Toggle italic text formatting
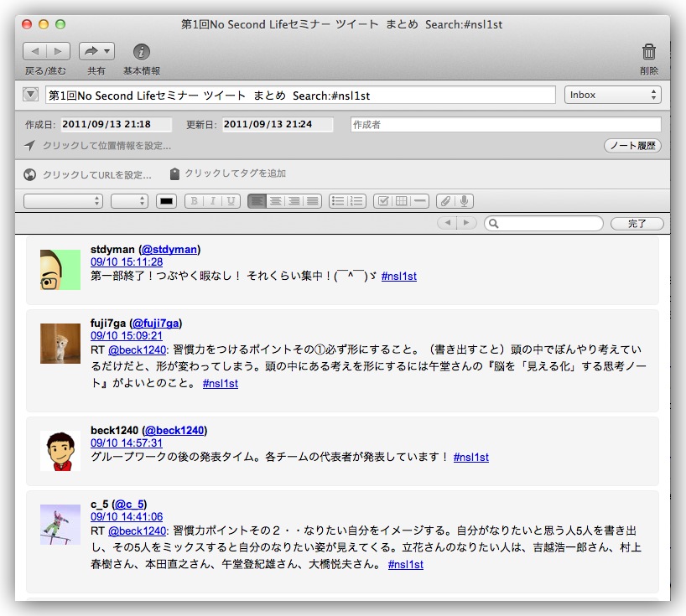Screen dimensions: 686x616 tap(212, 201)
